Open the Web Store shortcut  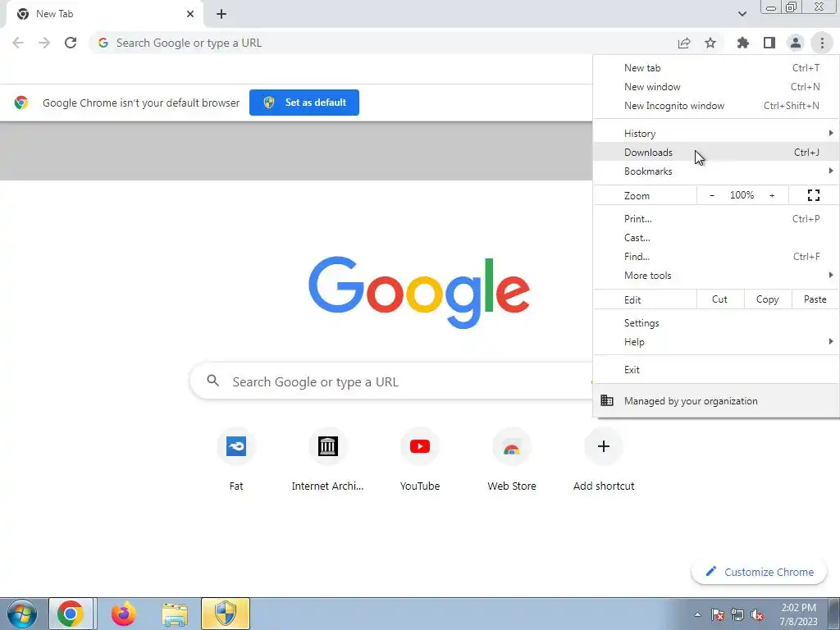(x=512, y=446)
